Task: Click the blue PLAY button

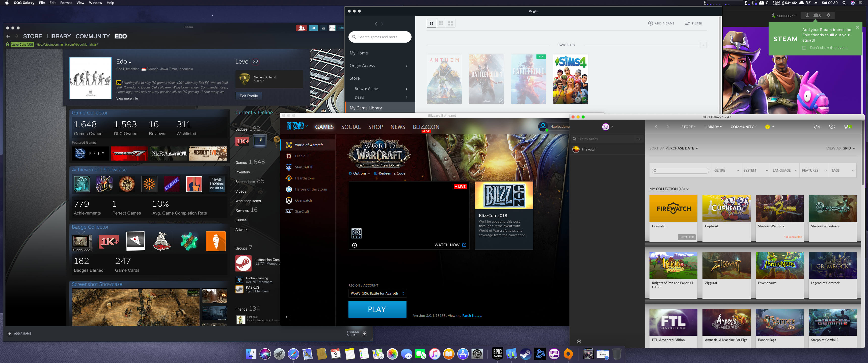Action: [x=377, y=309]
